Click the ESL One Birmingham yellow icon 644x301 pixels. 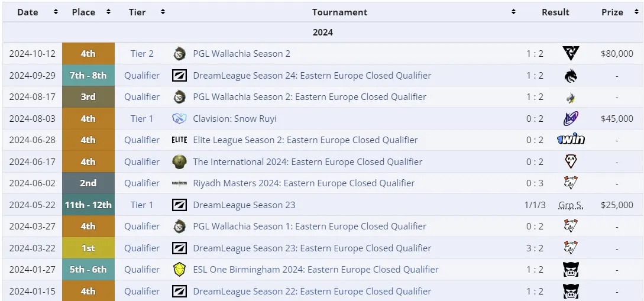coord(180,270)
